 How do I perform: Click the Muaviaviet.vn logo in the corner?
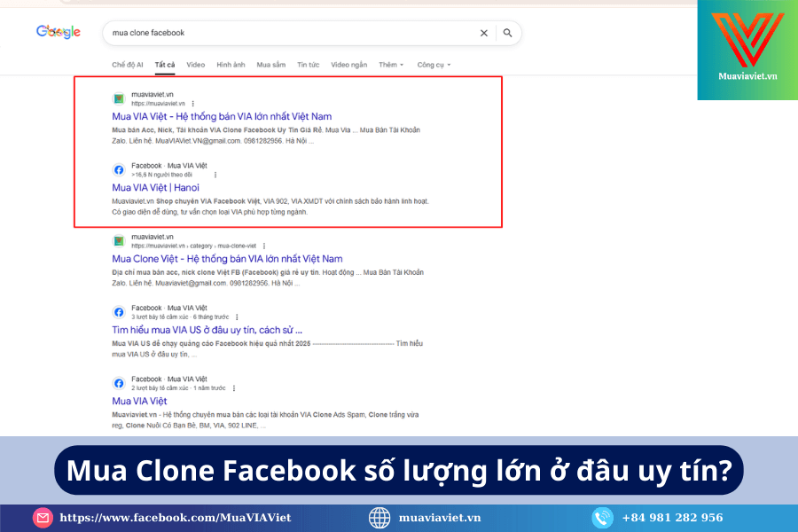tap(747, 50)
